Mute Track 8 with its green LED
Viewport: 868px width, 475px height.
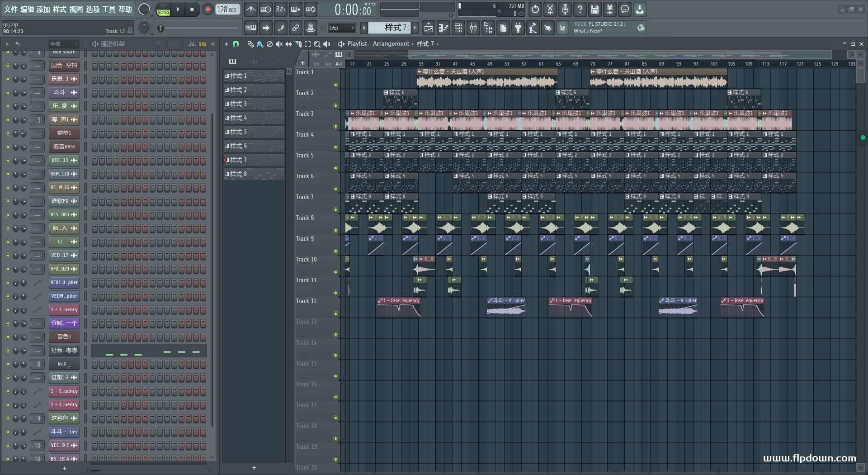(x=335, y=230)
